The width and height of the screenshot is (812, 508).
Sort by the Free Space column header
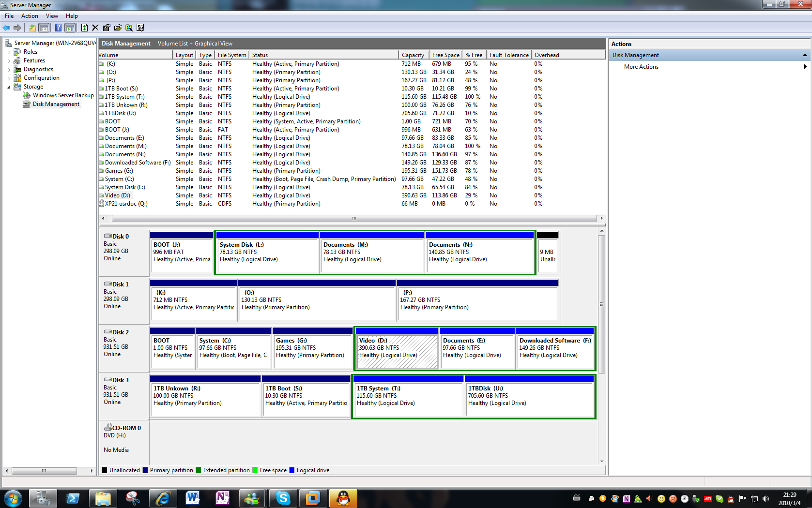coord(445,55)
